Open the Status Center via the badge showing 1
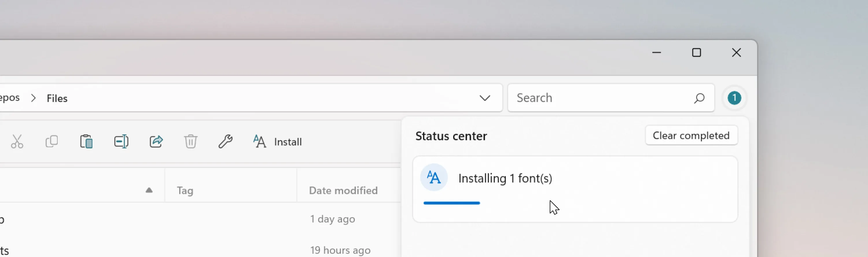This screenshot has height=257, width=868. [x=734, y=98]
